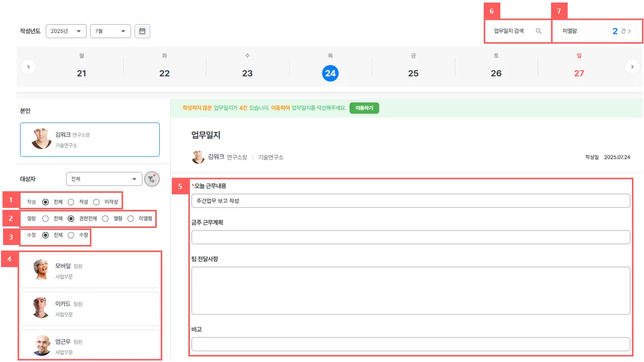Screen dimensions: 644x362
Task: Select 전체 radio in the 열람 row
Action: pos(46,218)
